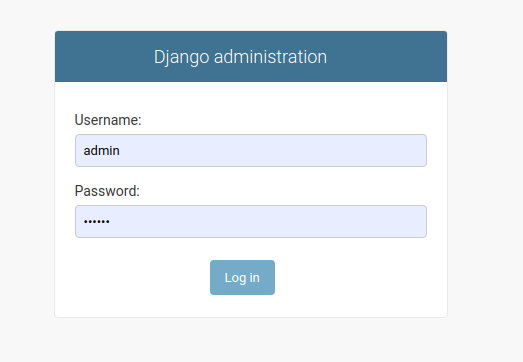Focus the Password input field

[251, 222]
